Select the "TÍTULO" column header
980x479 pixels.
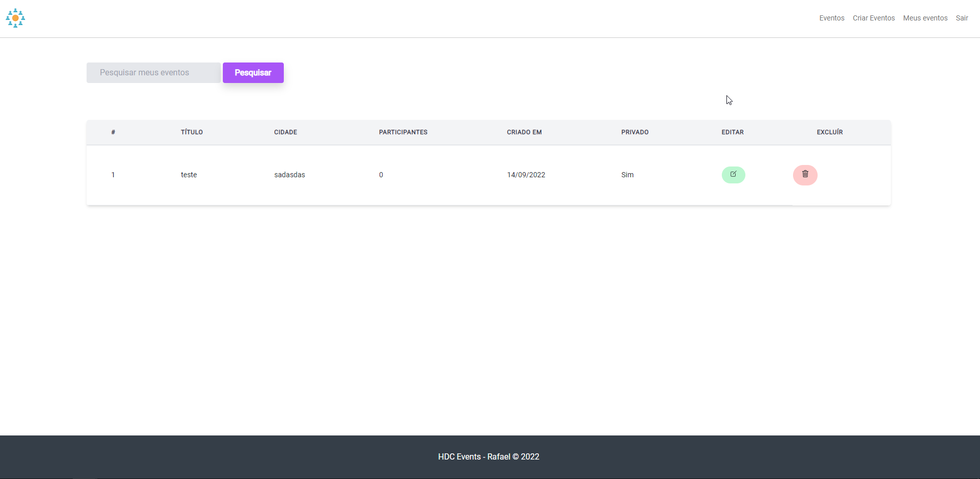tap(191, 132)
